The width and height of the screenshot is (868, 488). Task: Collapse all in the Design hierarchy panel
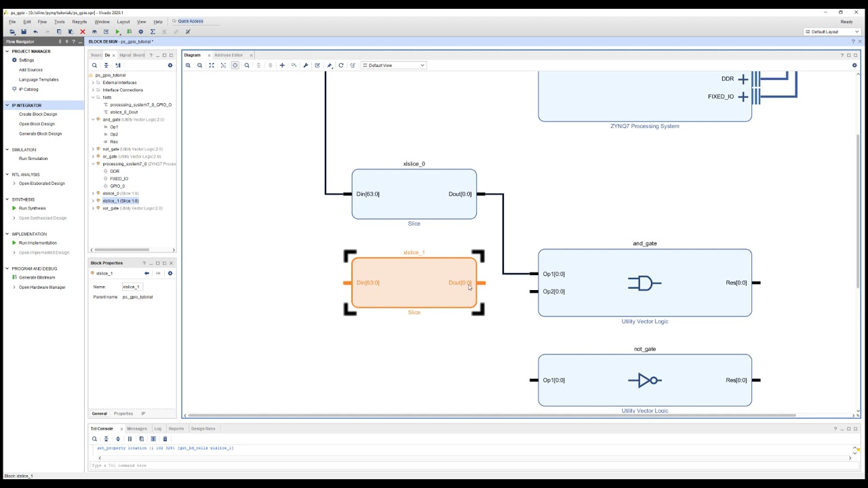106,66
